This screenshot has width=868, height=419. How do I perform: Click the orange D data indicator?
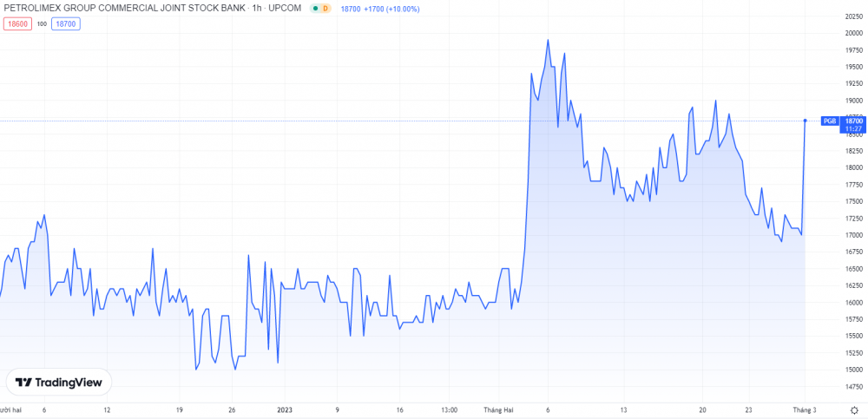click(325, 9)
